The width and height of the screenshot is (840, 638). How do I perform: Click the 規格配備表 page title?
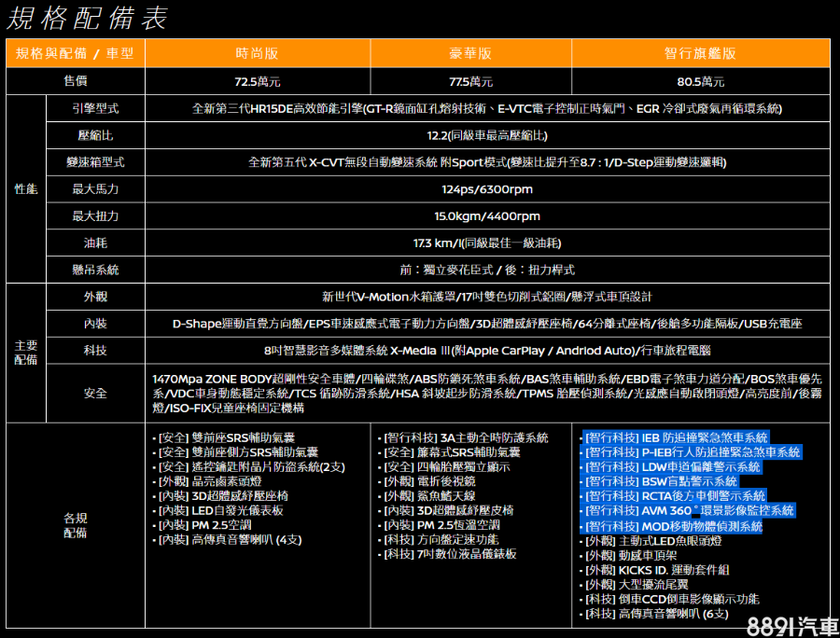[87, 18]
